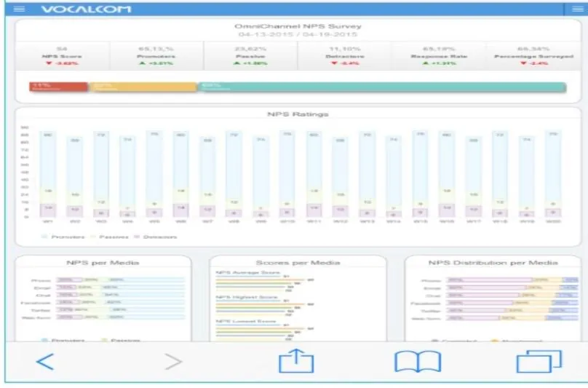Click the red down arrow under Detractors KPI

334,63
